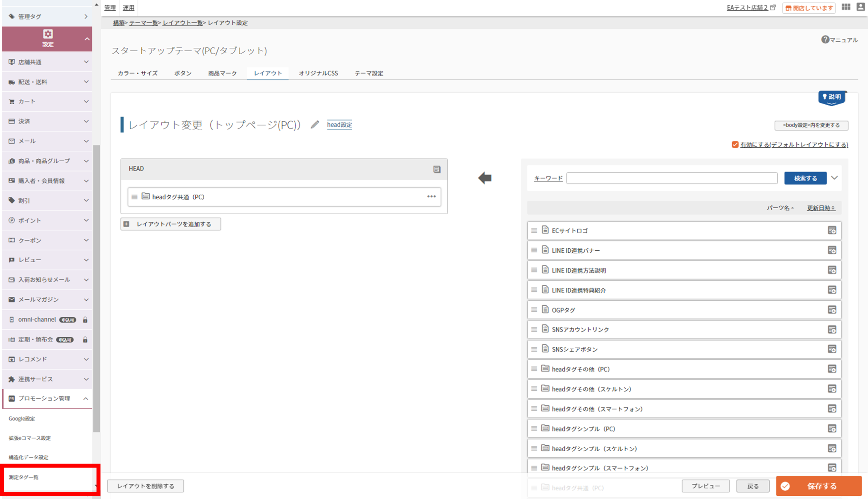Switch to 商品マーク tab
868x499 pixels.
[x=223, y=73]
